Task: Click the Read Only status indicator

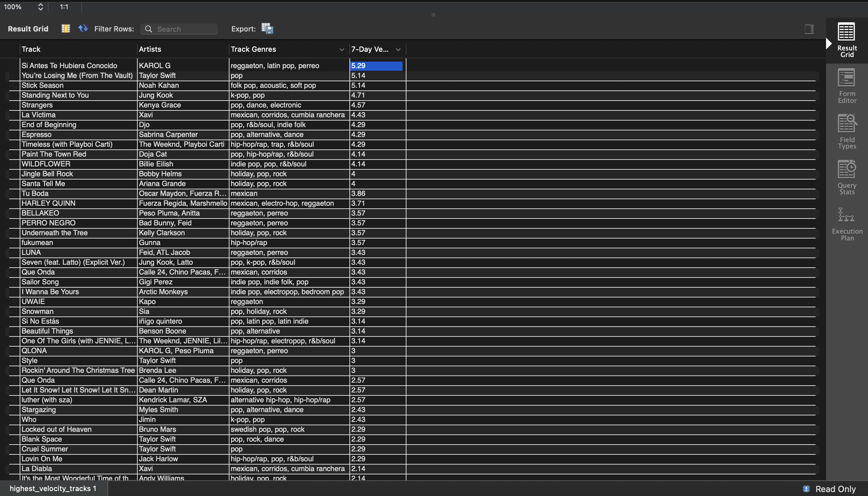Action: (830, 489)
